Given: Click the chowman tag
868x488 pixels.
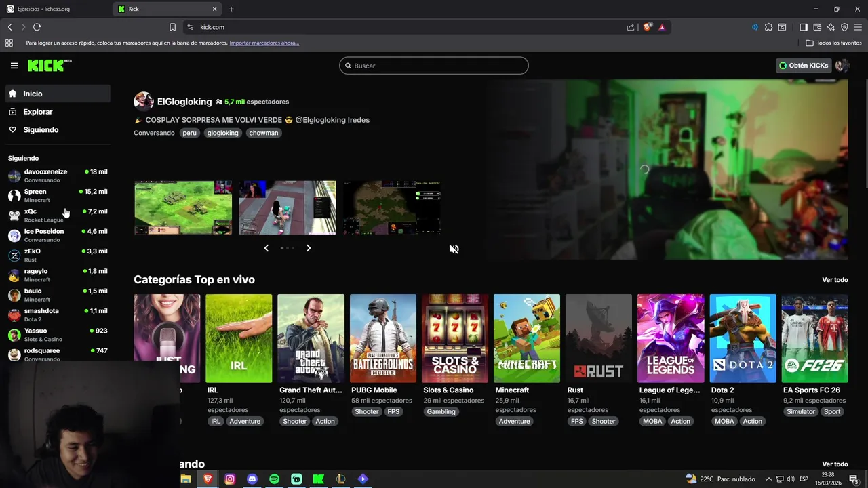Looking at the screenshot, I should pos(264,133).
